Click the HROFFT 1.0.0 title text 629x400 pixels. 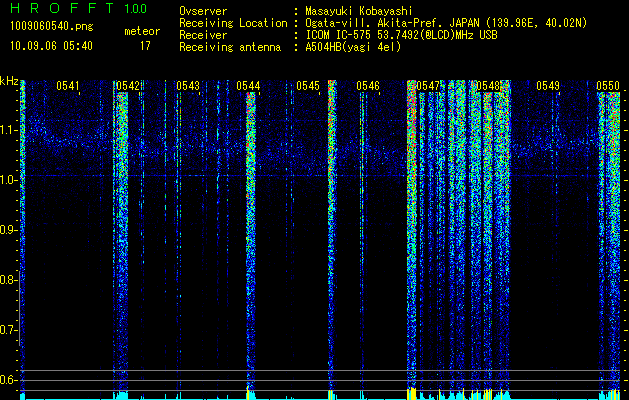[x=78, y=8]
